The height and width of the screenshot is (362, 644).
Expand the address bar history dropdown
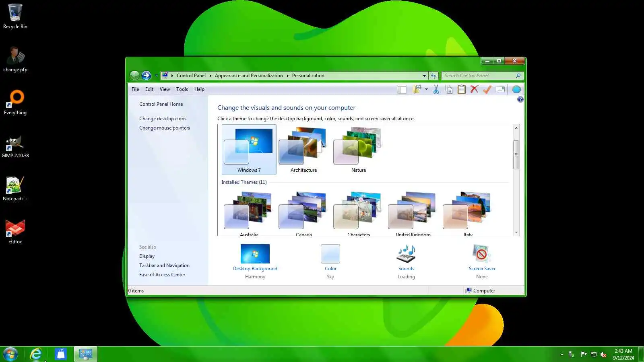pos(424,76)
